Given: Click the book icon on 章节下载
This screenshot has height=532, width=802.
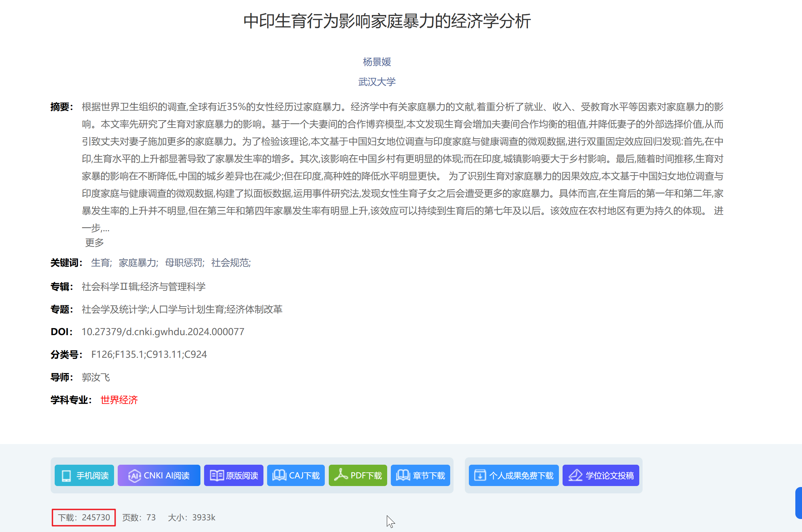Looking at the screenshot, I should click(403, 475).
